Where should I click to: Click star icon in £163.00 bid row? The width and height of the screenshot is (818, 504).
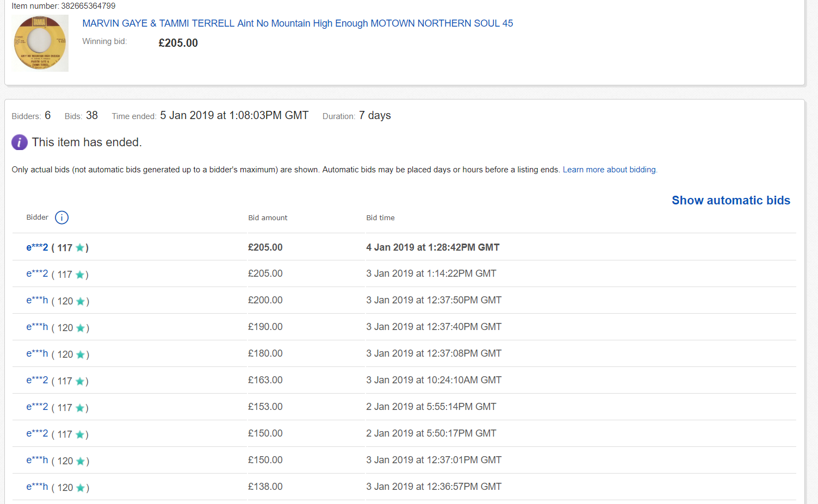80,381
